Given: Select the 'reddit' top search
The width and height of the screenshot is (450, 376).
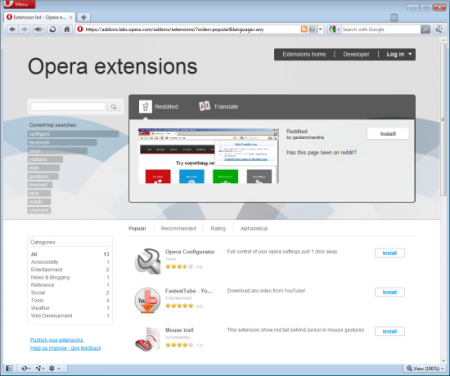Looking at the screenshot, I should click(39, 202).
